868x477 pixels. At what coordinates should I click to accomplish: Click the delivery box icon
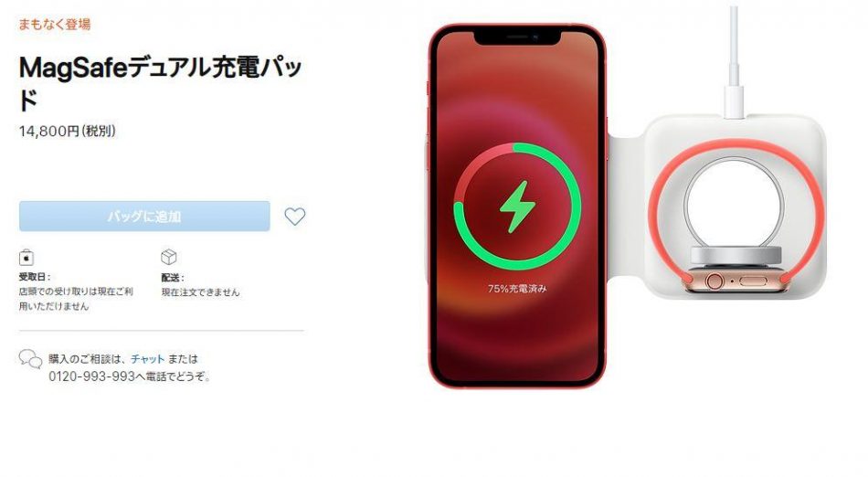pos(169,257)
